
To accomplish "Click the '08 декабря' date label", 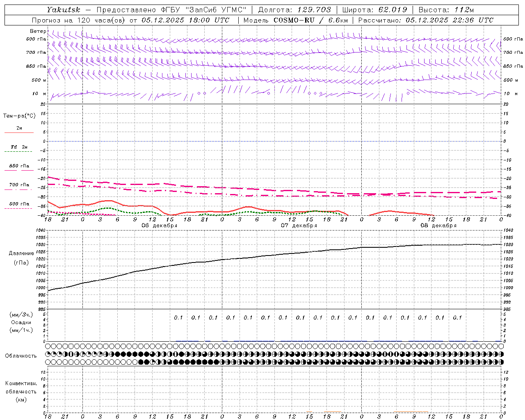I will pos(438,226).
